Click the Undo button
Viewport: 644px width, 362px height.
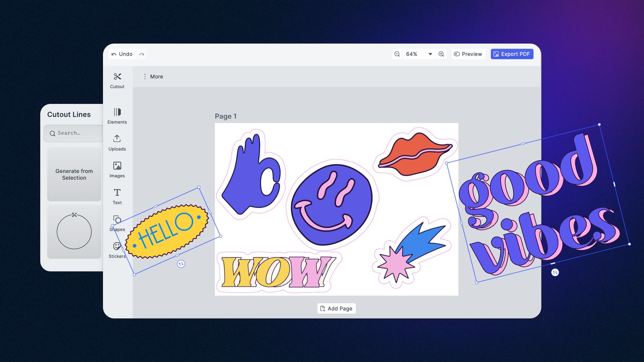[122, 54]
